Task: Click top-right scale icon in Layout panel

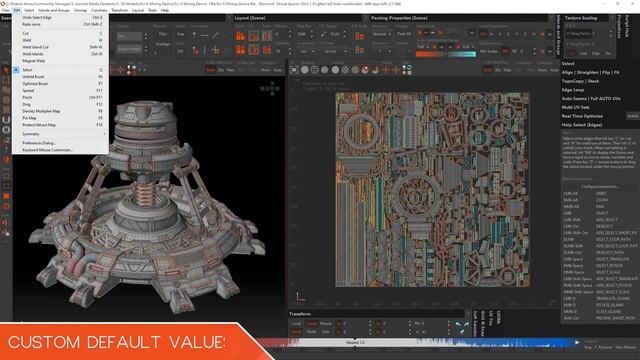Action: 267,37
